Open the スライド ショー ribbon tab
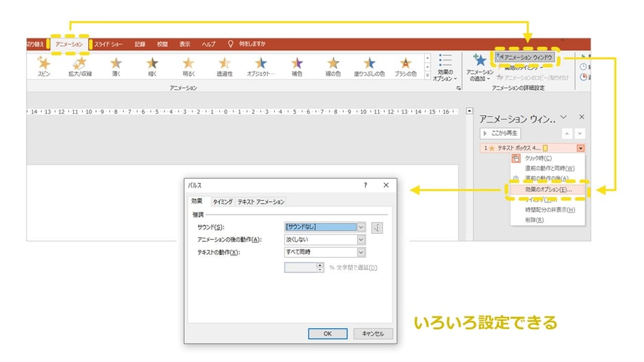 coord(108,44)
